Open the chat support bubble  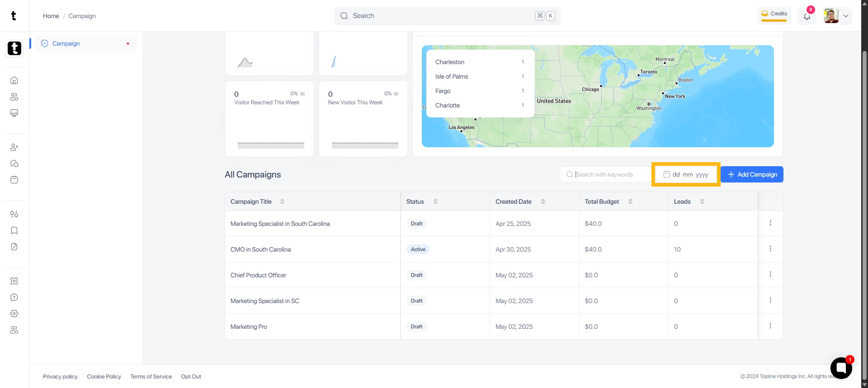[x=841, y=368]
